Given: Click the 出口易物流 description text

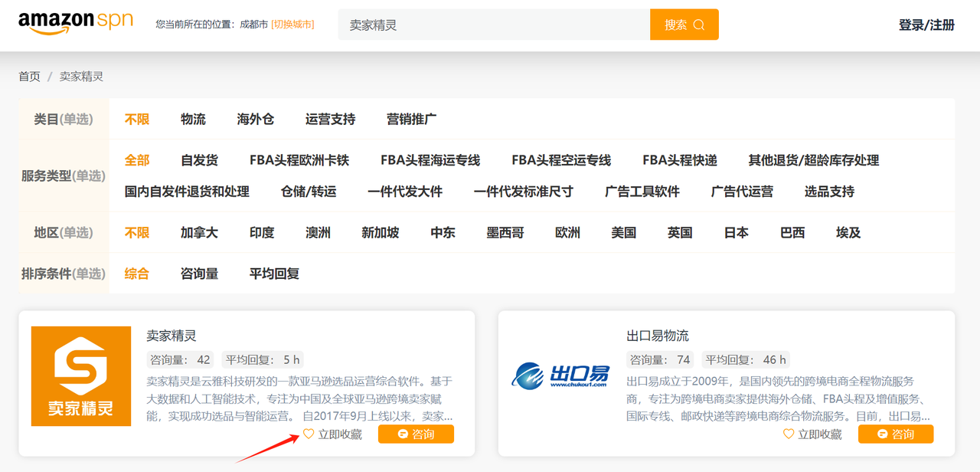Looking at the screenshot, I should point(779,398).
